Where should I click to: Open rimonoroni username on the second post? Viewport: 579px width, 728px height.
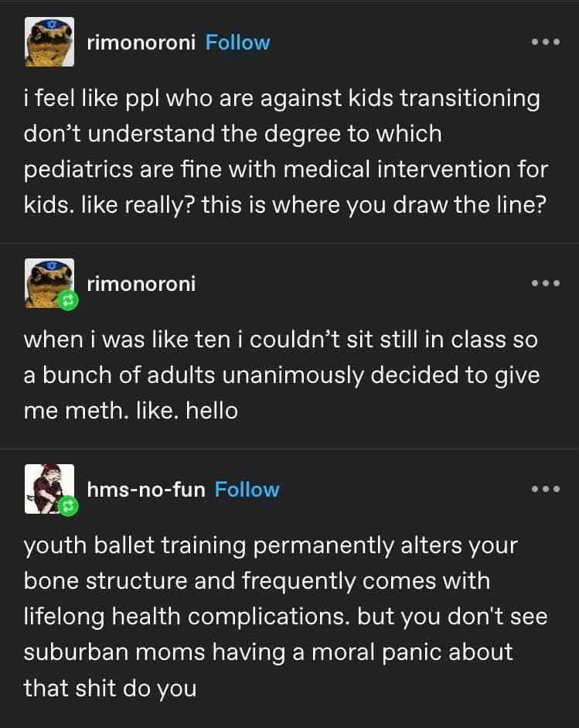pyautogui.click(x=141, y=284)
